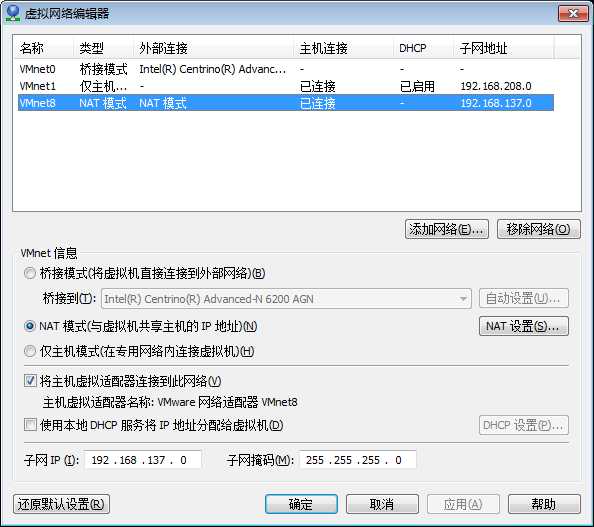This screenshot has width=594, height=527.
Task: Open the NAT 设置 button
Action: click(x=524, y=326)
